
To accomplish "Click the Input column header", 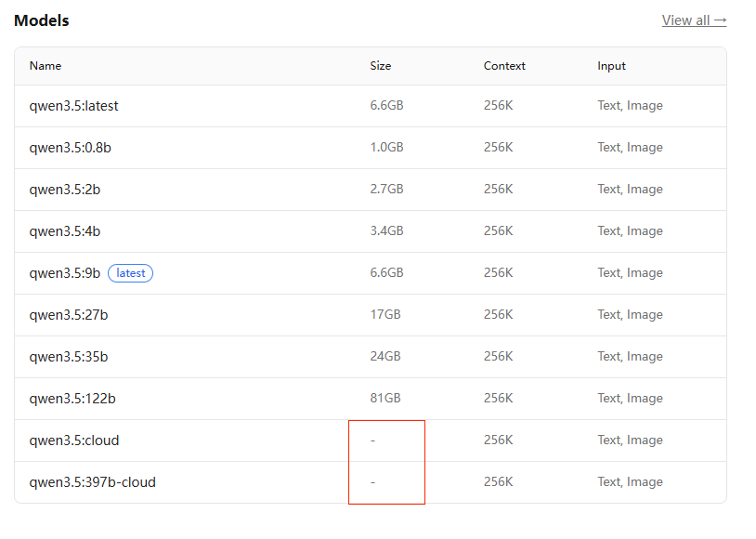I will (611, 66).
